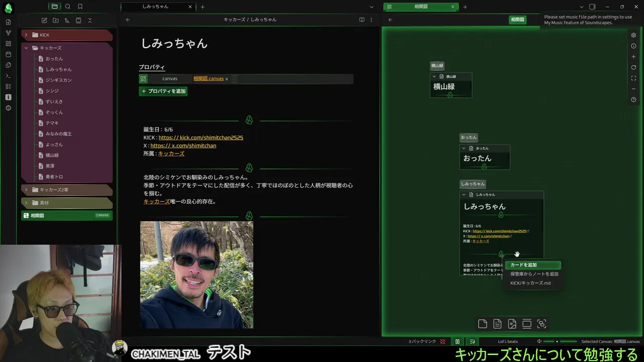644x362 pixels.
Task: Collapse the 横山緑 canvas card
Action: [434, 77]
